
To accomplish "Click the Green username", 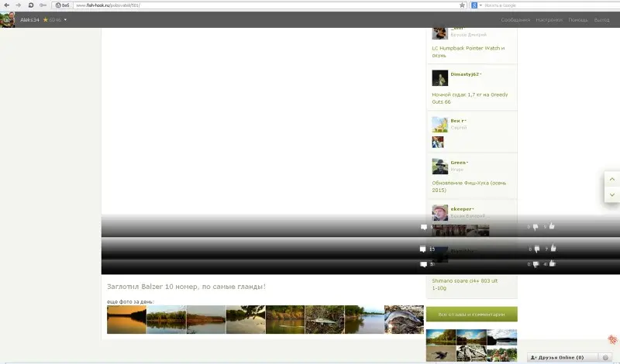I will [x=458, y=163].
